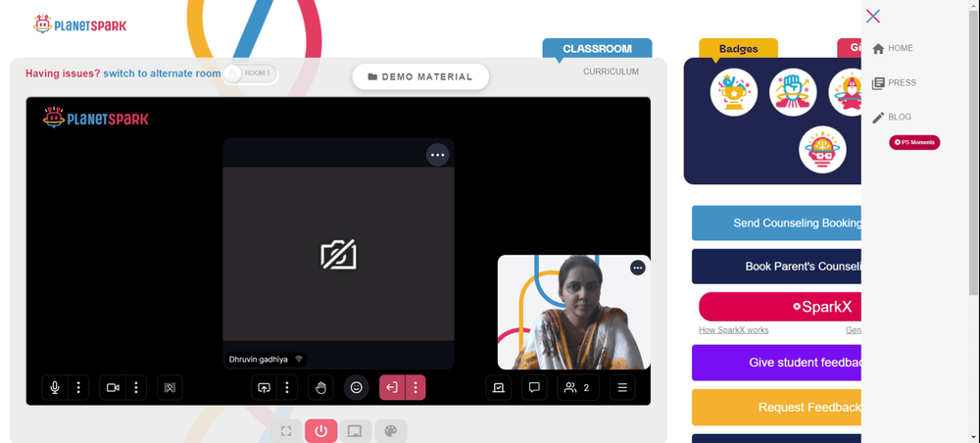
Task: Raise hand in the meeting
Action: 320,387
